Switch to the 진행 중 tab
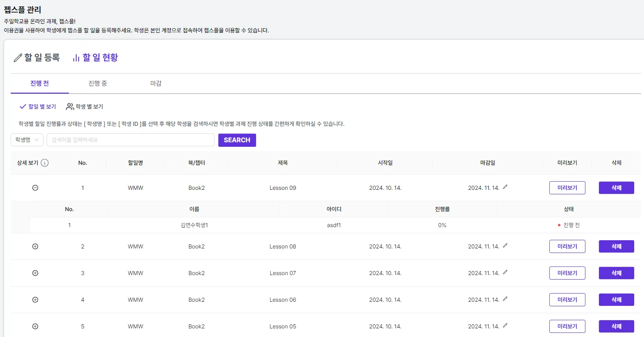 coord(98,83)
